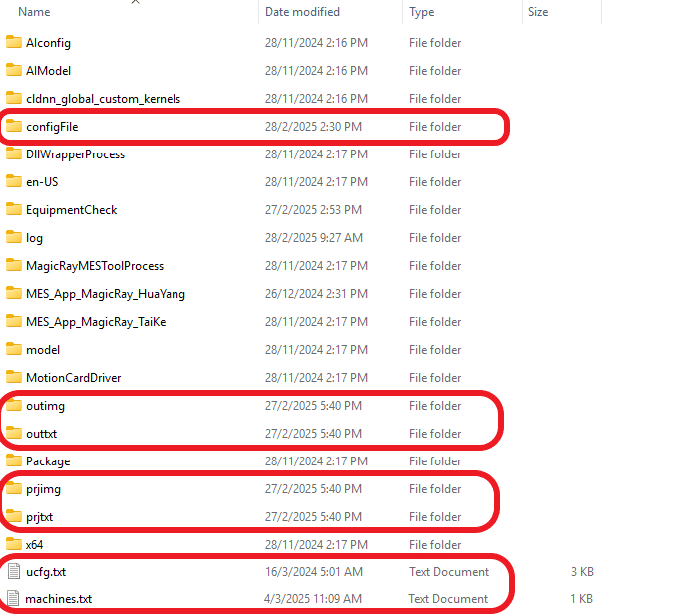Click the log folder icon
The width and height of the screenshot is (700, 614).
[14, 237]
